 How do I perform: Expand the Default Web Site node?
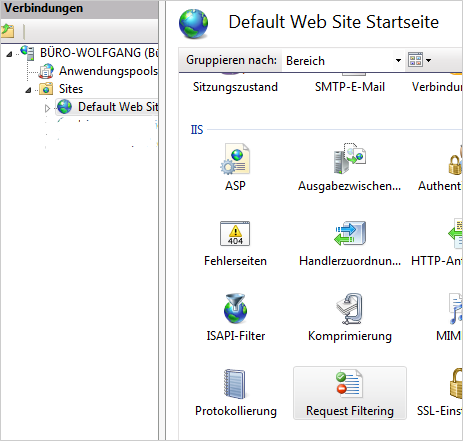click(47, 108)
